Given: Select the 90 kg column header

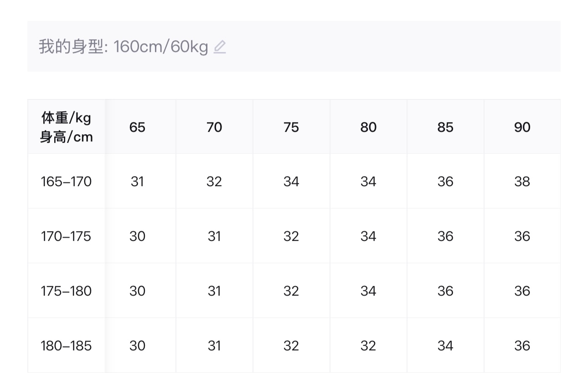Looking at the screenshot, I should click(522, 127).
